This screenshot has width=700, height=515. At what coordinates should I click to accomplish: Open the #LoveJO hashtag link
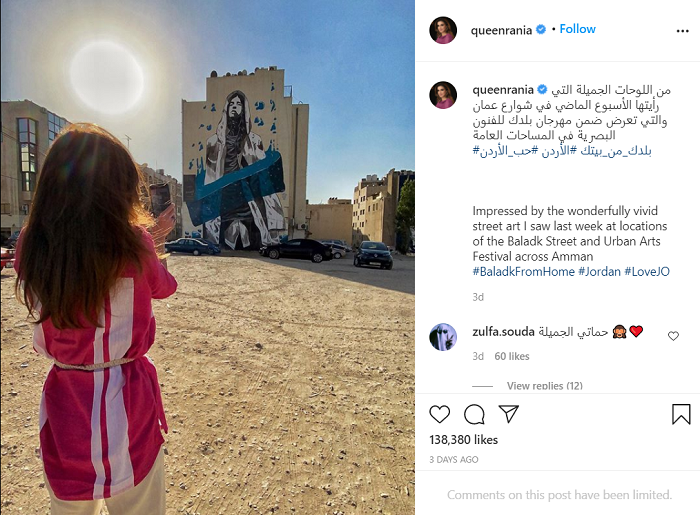tap(647, 271)
